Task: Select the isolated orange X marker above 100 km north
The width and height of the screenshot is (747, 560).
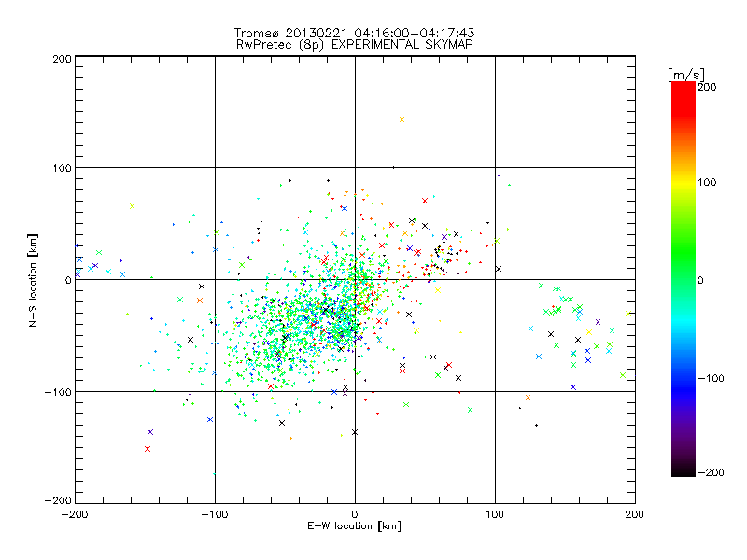Action: click(x=402, y=119)
